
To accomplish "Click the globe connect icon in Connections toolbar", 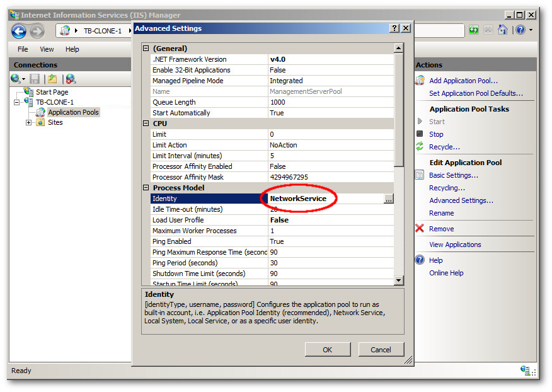I will coord(16,79).
